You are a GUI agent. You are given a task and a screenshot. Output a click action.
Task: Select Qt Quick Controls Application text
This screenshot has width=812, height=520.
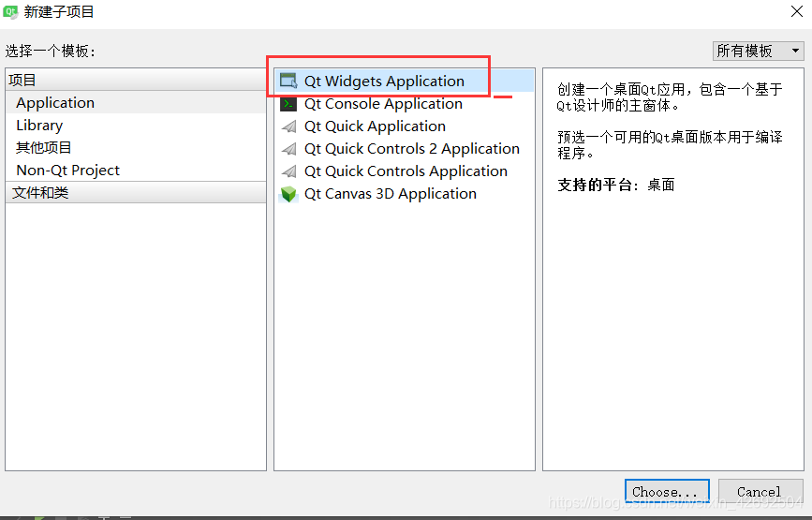(406, 171)
